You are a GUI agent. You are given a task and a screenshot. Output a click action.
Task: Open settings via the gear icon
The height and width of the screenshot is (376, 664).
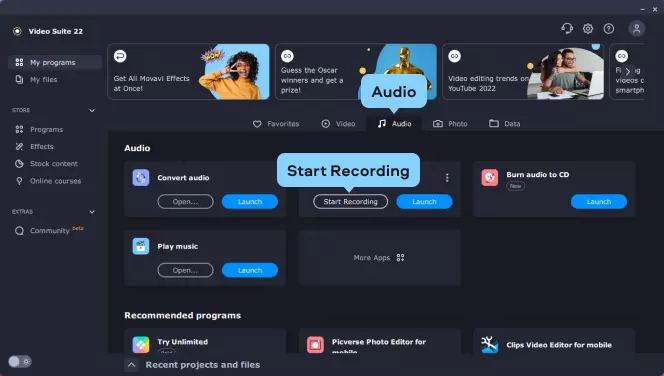point(588,29)
